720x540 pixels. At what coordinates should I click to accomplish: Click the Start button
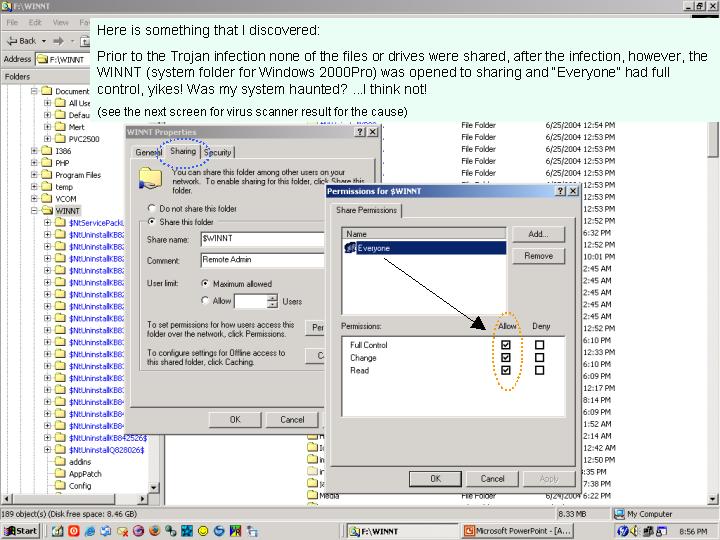[21, 531]
